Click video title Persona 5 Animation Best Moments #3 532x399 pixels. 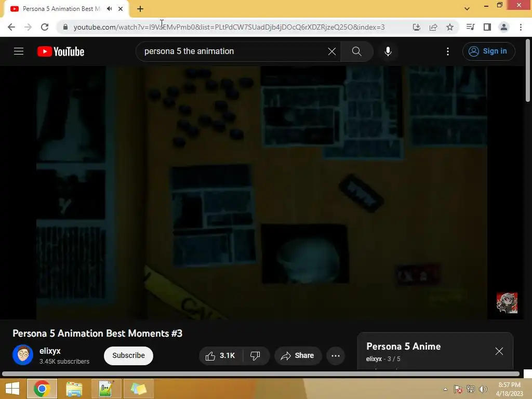coord(97,334)
